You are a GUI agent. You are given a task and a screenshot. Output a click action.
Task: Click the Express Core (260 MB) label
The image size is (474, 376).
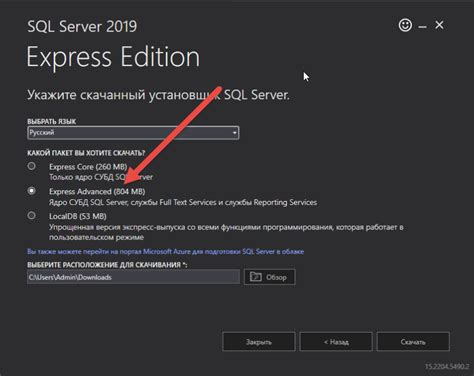pyautogui.click(x=88, y=167)
